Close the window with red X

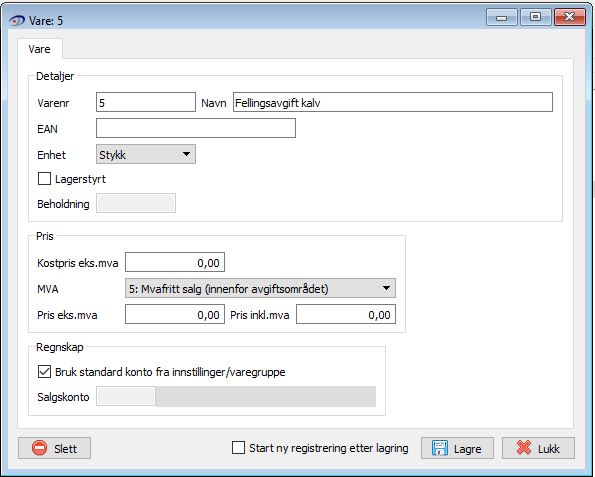(x=570, y=17)
